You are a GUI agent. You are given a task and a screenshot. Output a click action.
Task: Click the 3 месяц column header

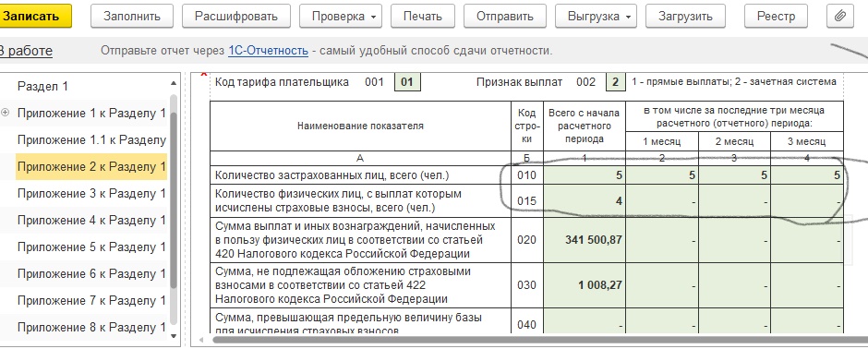point(807,141)
